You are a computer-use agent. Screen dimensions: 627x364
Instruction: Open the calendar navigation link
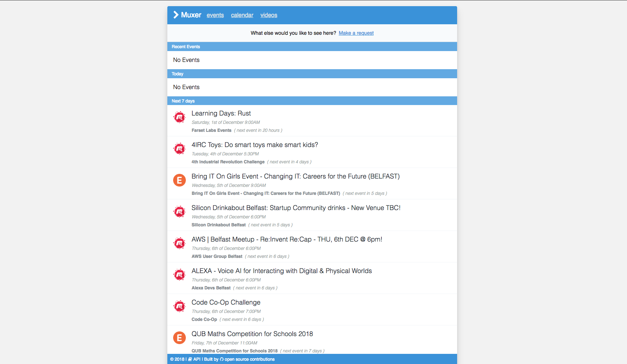[242, 15]
